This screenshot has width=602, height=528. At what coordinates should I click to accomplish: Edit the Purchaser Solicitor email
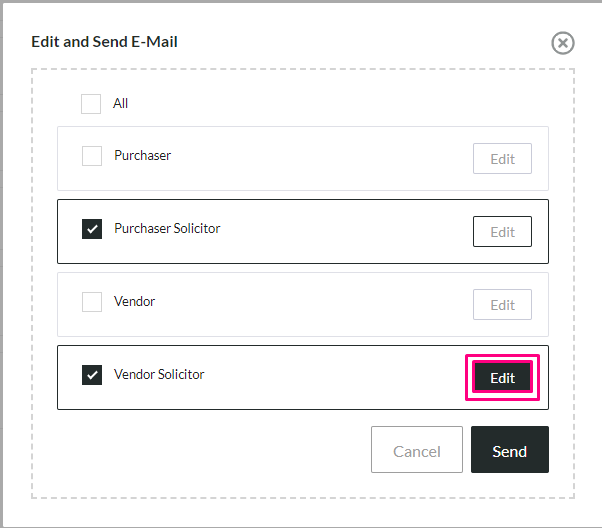pyautogui.click(x=502, y=232)
